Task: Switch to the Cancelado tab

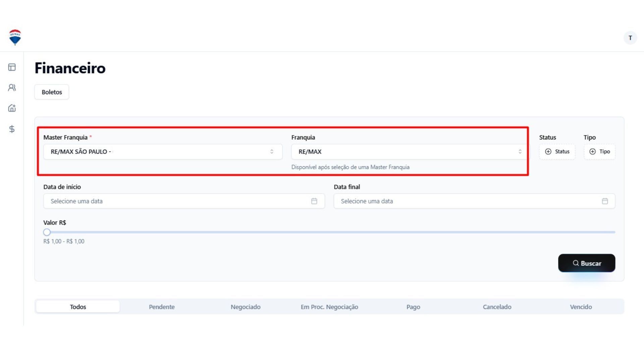Action: coord(497,307)
